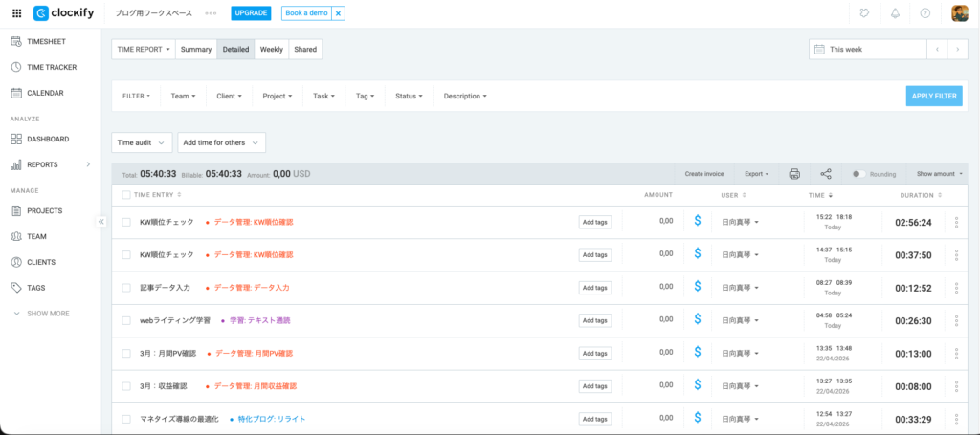This screenshot has height=435, width=980.
Task: Toggle the Rounding switch
Action: coord(858,174)
